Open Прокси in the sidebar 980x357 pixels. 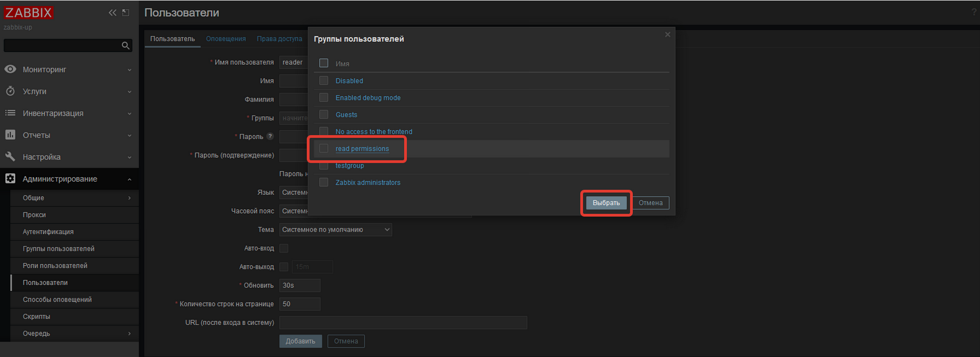tap(74, 215)
